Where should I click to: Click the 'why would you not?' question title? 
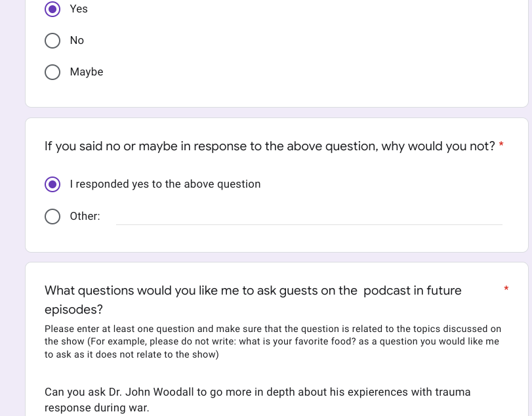pos(269,146)
